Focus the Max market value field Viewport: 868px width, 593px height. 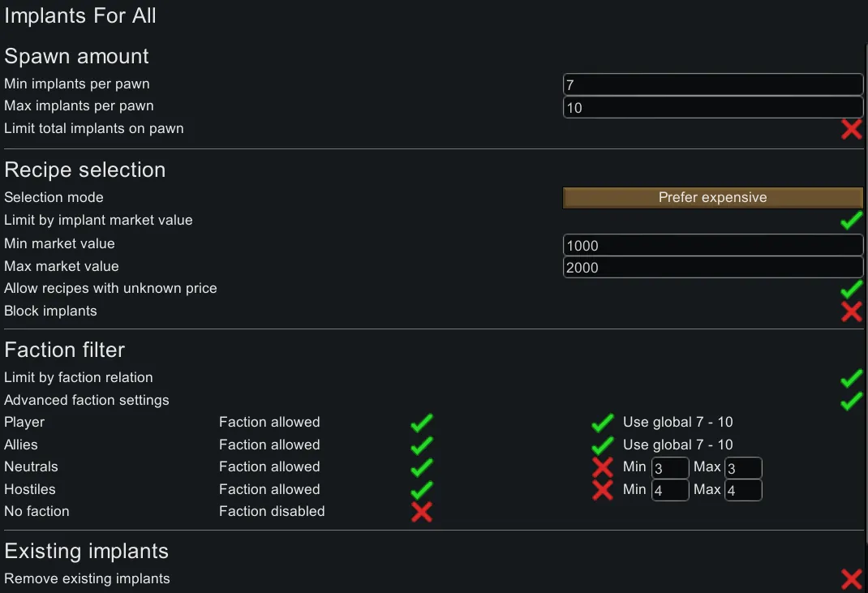coord(712,268)
